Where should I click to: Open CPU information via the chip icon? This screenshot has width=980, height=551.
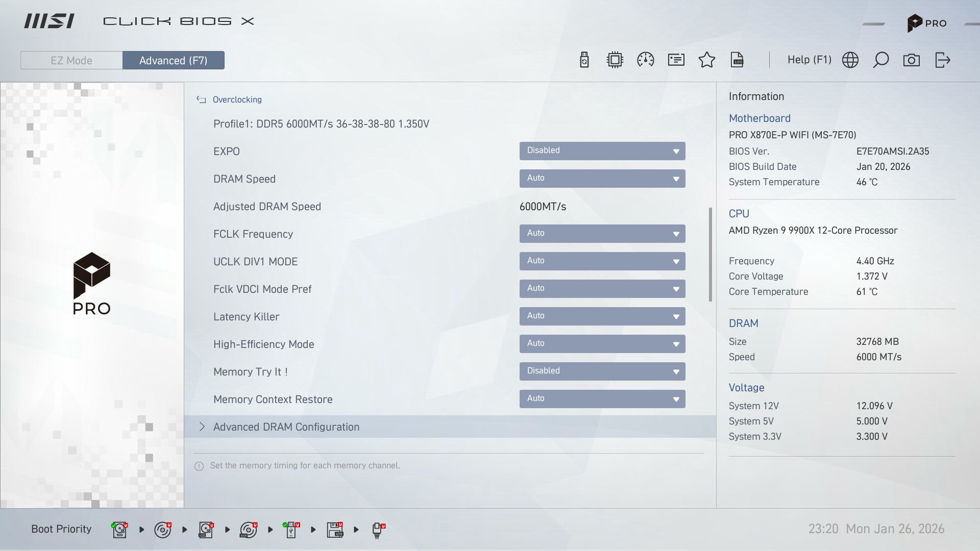pyautogui.click(x=615, y=60)
